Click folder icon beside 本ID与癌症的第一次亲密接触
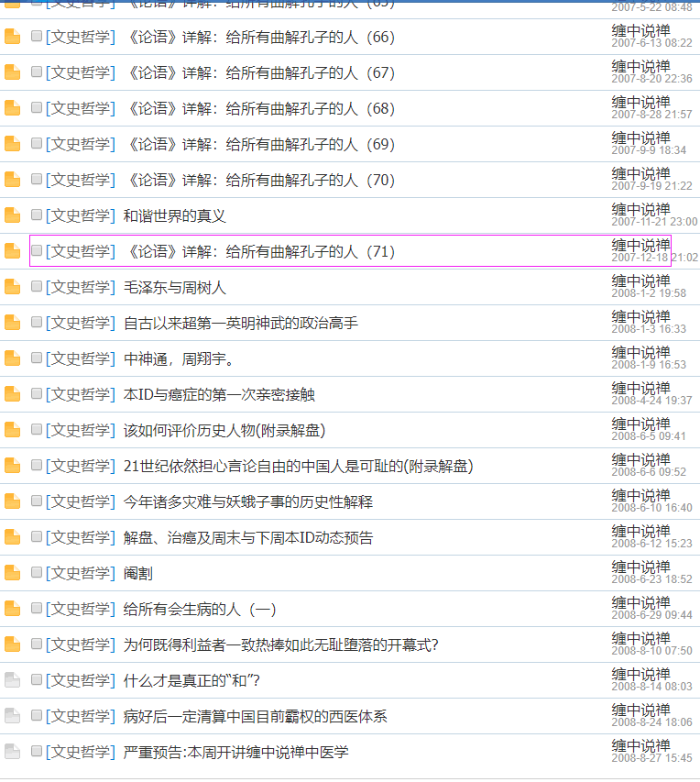This screenshot has height=782, width=700. [13, 394]
